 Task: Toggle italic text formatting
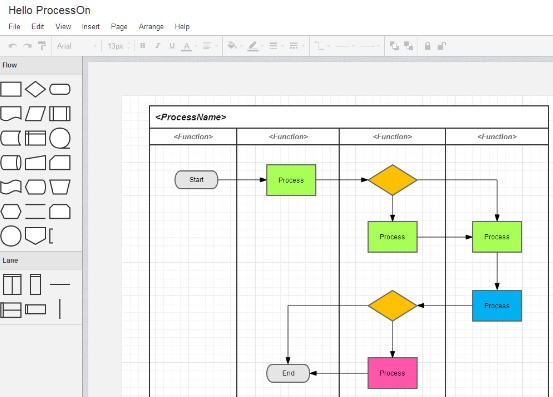pyautogui.click(x=158, y=46)
